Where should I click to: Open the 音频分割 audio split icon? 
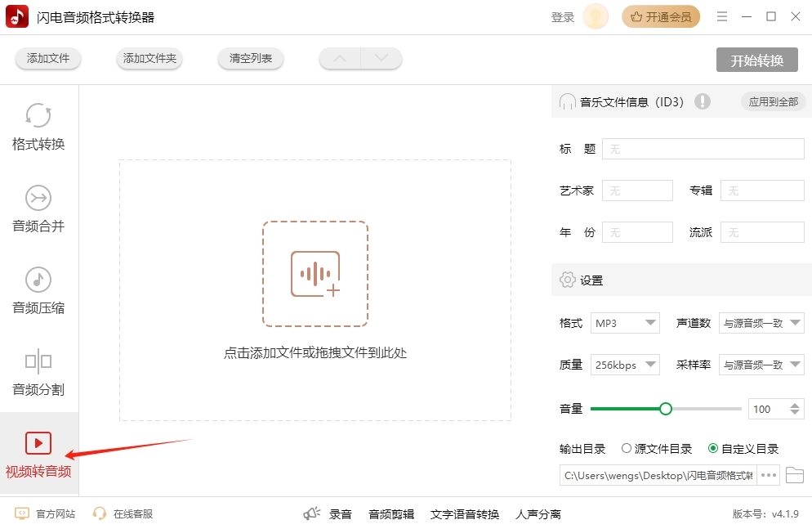click(x=38, y=361)
